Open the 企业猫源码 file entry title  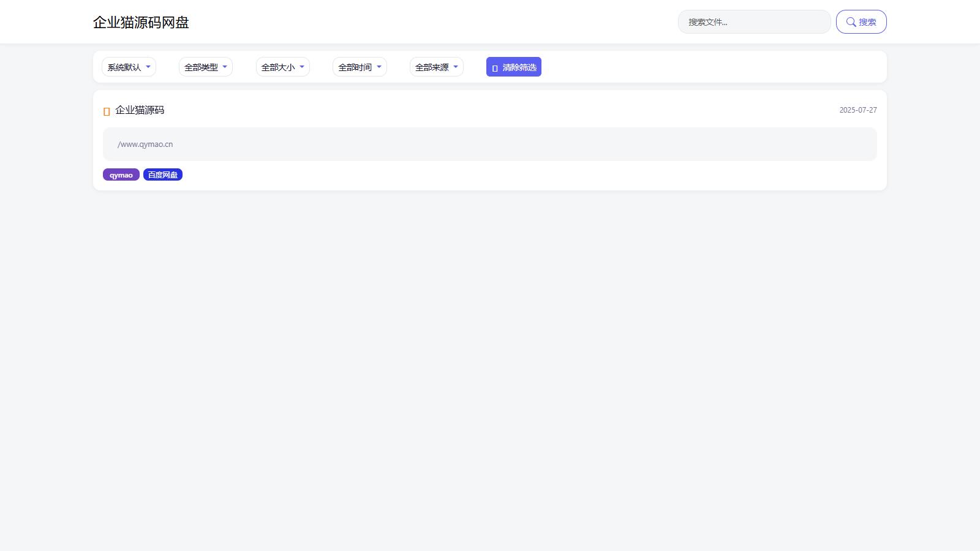click(140, 110)
